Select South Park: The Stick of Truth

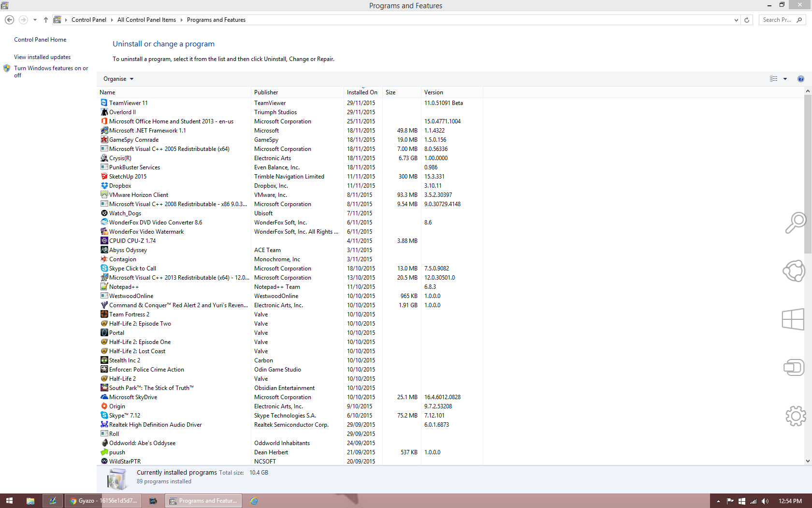[290, 388]
